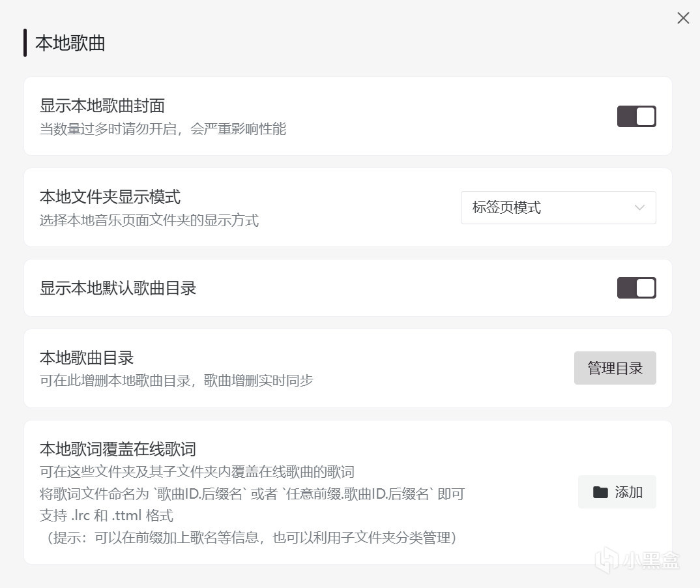700x588 pixels.
Task: Click the 显示本地歌曲封面 label
Action: point(102,106)
